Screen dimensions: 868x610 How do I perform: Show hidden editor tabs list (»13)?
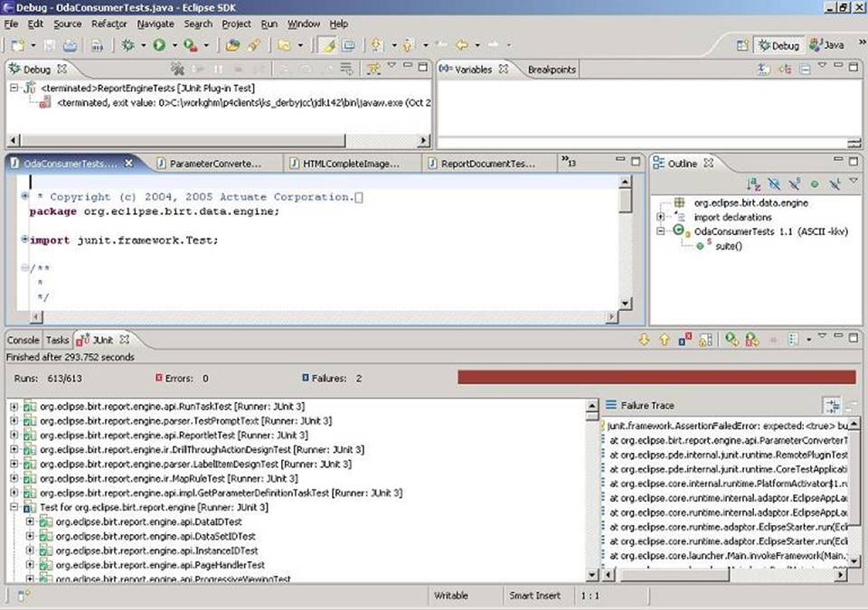pos(569,162)
